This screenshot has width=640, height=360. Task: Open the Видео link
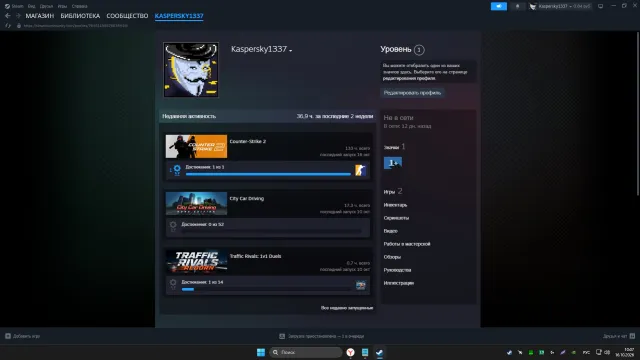(x=391, y=231)
